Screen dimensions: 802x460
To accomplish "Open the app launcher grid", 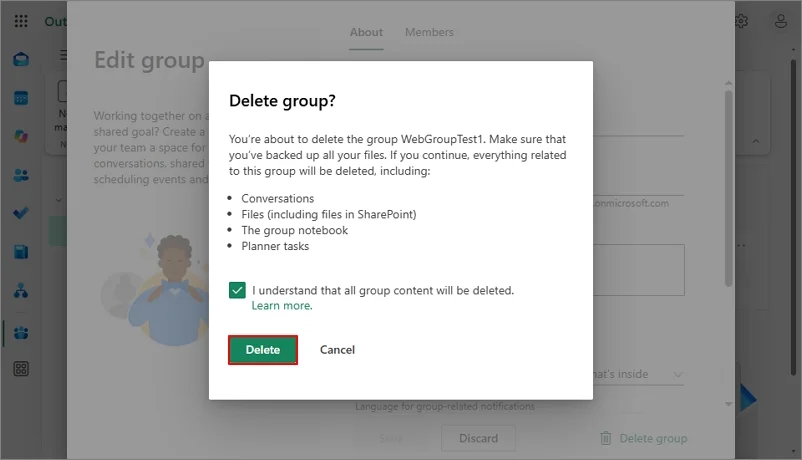I will (x=21, y=21).
